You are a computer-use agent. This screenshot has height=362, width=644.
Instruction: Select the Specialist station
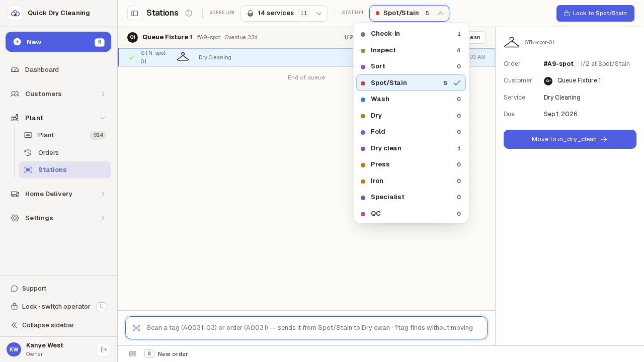[411, 197]
